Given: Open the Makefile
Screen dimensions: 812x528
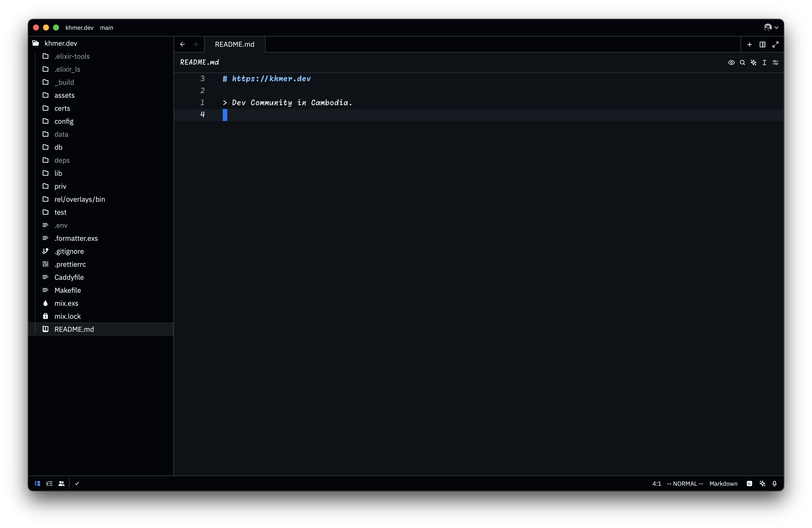Looking at the screenshot, I should pos(101,290).
